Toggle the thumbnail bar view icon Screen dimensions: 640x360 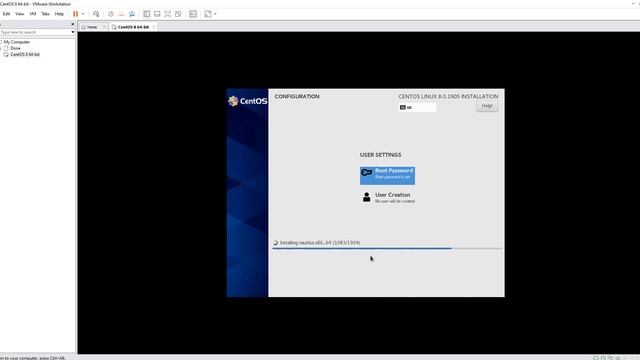[x=157, y=14]
